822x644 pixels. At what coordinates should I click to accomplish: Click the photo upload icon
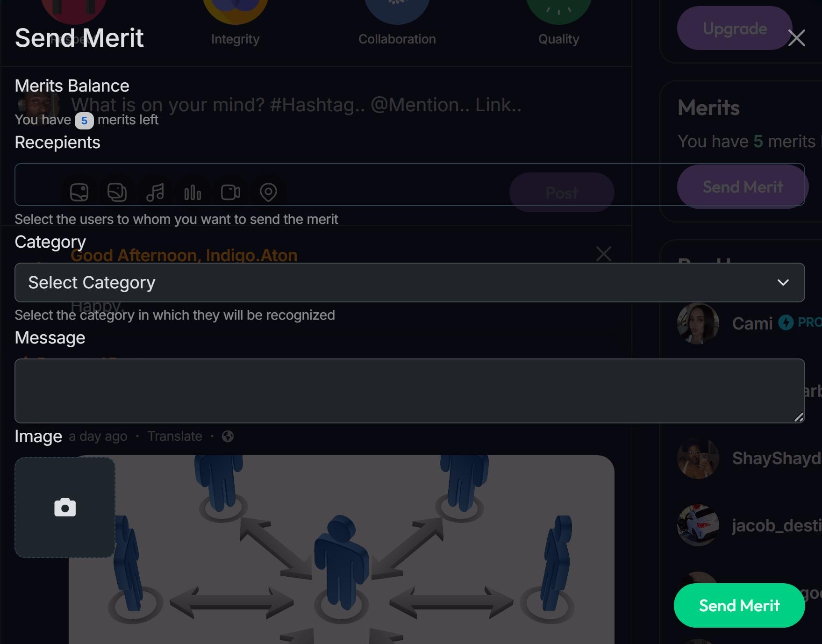coord(79,192)
